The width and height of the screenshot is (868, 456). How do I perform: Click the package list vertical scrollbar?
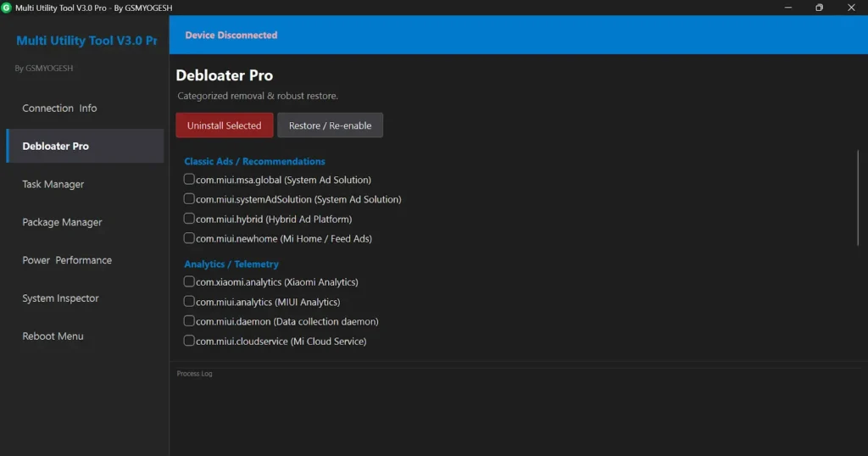pos(858,197)
